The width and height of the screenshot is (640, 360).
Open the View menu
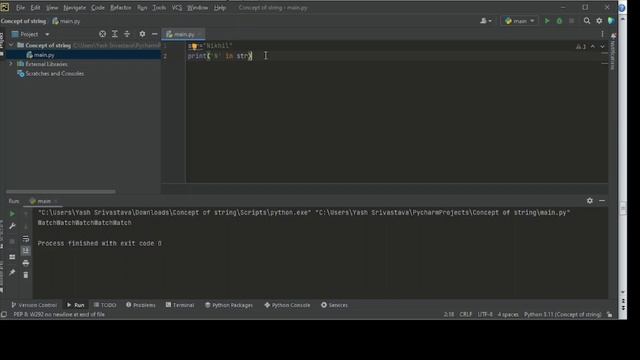tap(52, 7)
